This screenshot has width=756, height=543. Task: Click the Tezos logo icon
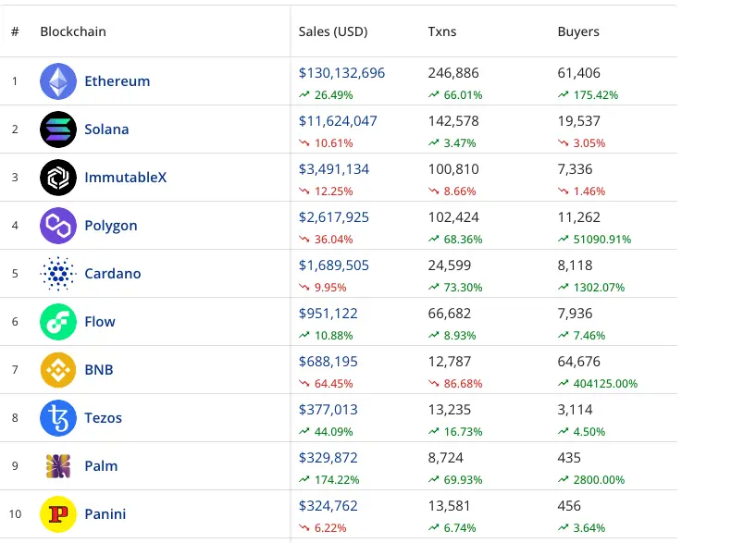(58, 418)
